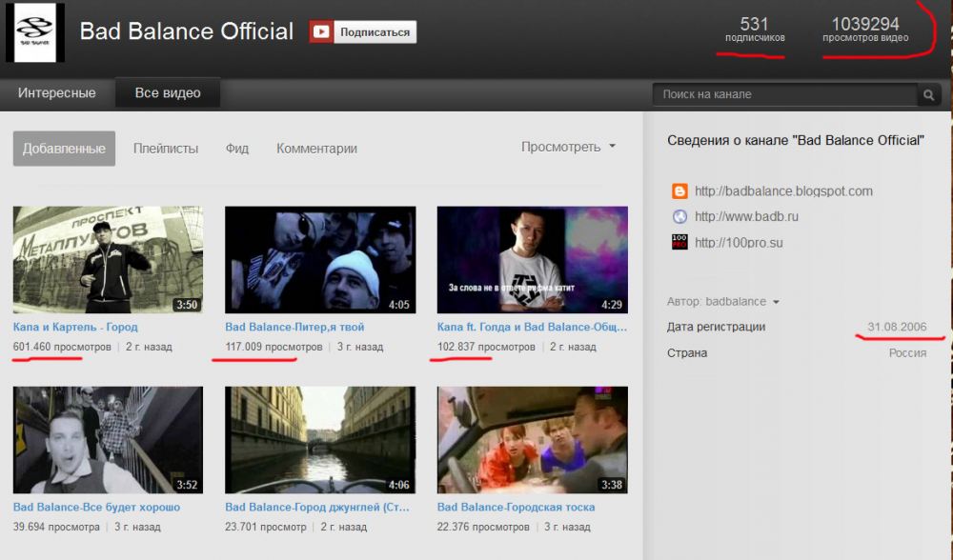The width and height of the screenshot is (953, 560).
Task: Click the Bad Balance Official channel name
Action: point(187,31)
